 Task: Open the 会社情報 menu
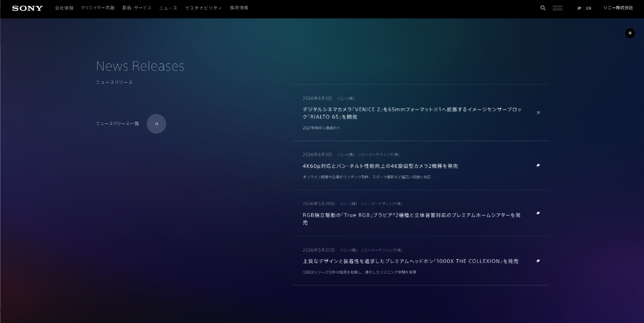(64, 8)
